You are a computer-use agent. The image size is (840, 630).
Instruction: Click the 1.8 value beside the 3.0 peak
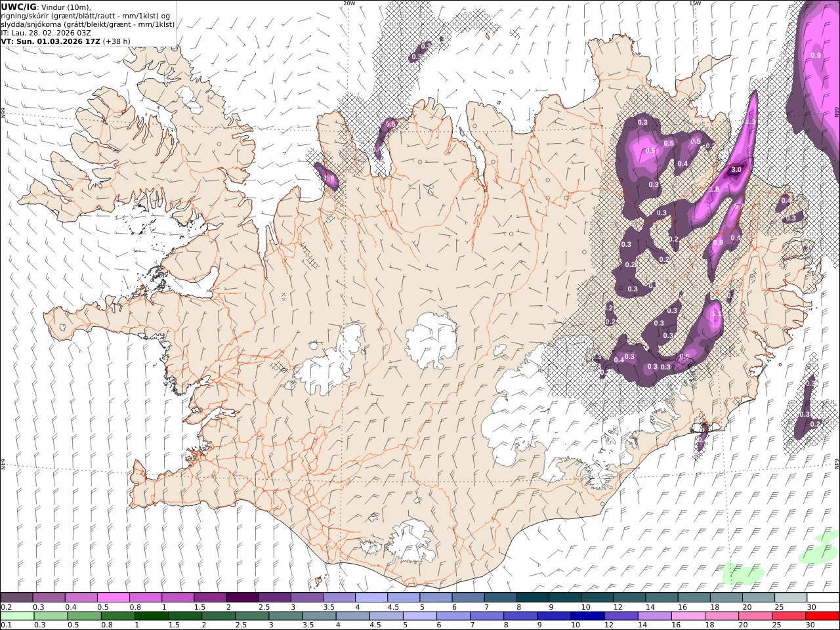(x=714, y=189)
